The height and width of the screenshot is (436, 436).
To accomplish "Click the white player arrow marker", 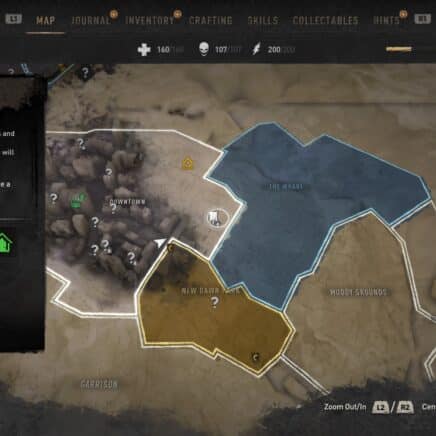I will click(160, 243).
